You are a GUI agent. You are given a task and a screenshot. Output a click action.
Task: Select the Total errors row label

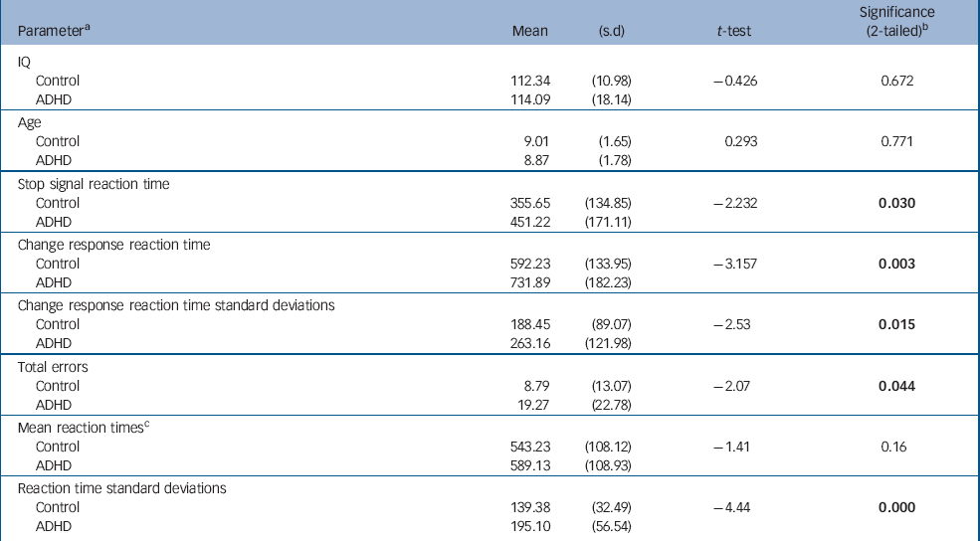tap(54, 367)
